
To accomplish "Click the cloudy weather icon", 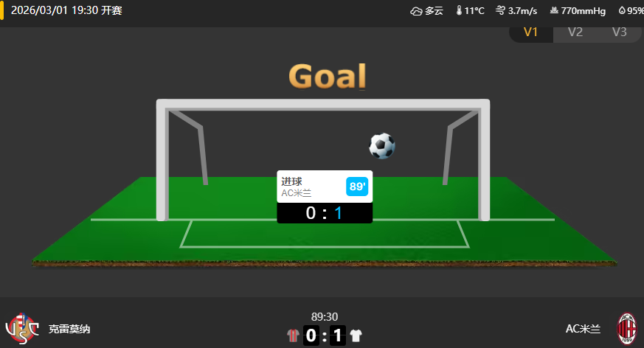I will point(416,11).
